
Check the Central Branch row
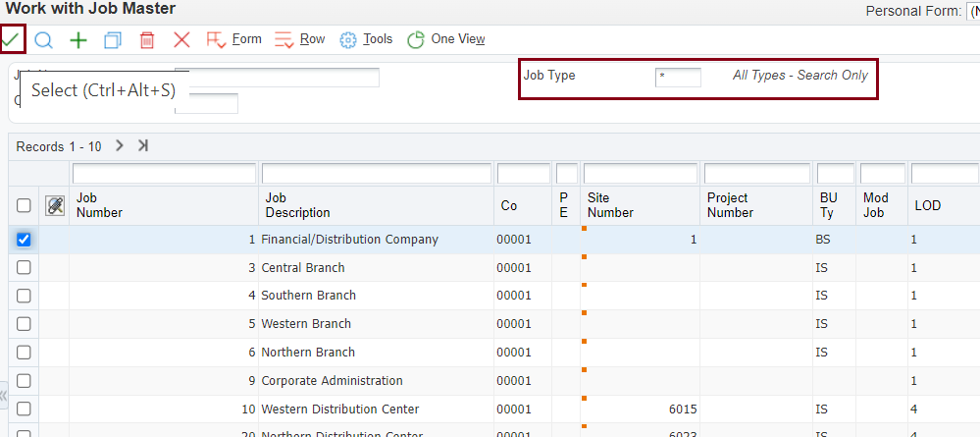(x=24, y=267)
